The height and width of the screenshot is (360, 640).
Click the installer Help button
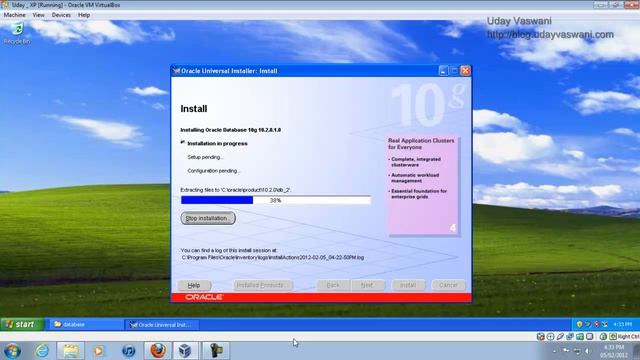click(194, 285)
